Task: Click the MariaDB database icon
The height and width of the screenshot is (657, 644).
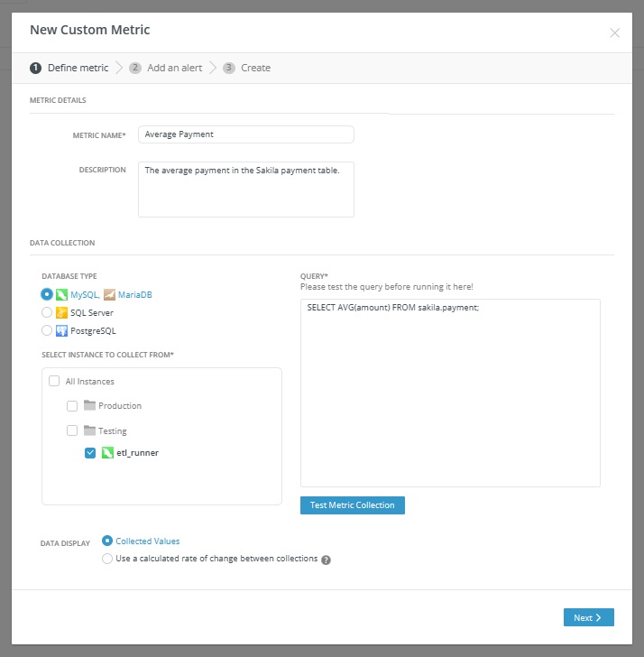Action: [109, 294]
